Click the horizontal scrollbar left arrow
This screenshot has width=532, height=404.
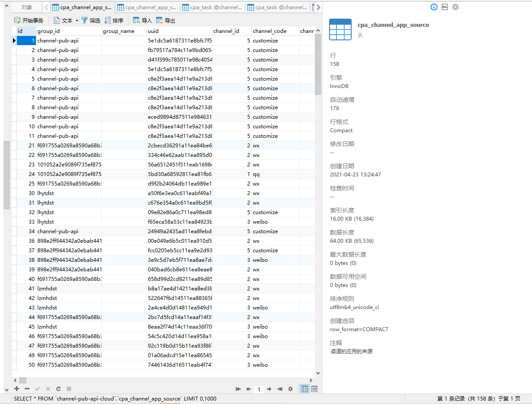pyautogui.click(x=15, y=380)
